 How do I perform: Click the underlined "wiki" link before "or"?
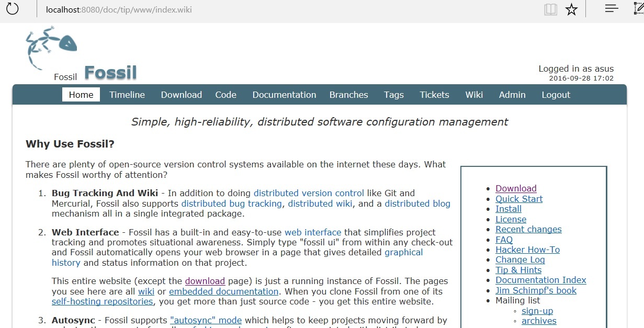tap(146, 291)
